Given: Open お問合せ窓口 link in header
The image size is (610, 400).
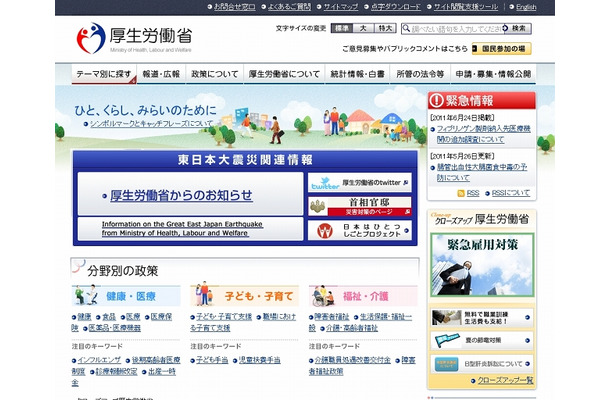Looking at the screenshot, I should (x=235, y=7).
